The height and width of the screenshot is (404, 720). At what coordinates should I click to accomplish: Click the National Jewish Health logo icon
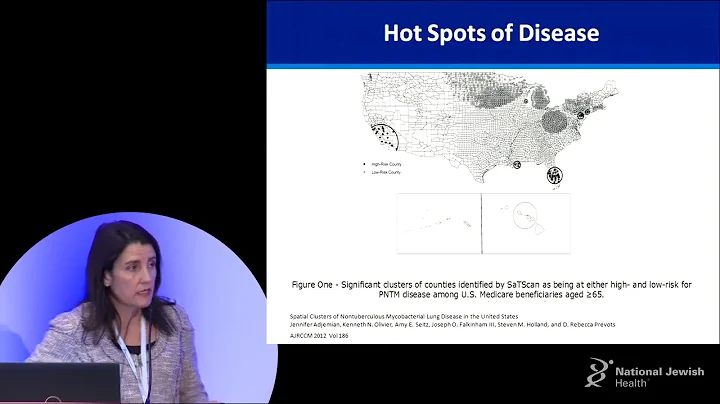pyautogui.click(x=598, y=372)
